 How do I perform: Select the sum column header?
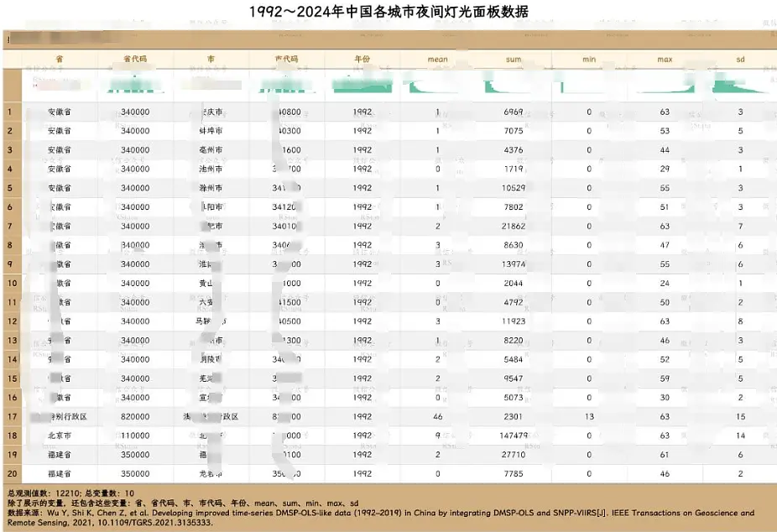click(x=514, y=60)
